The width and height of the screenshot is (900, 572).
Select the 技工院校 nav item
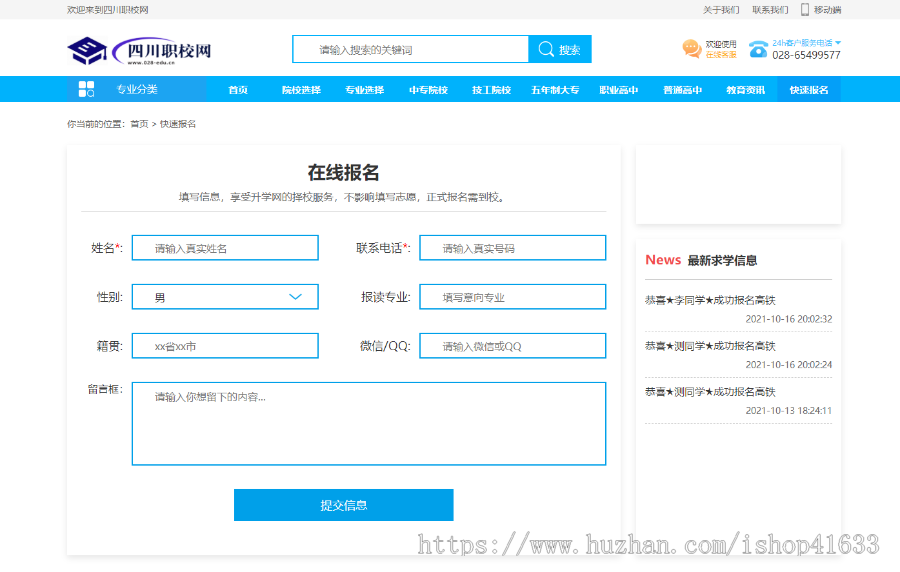pyautogui.click(x=491, y=90)
